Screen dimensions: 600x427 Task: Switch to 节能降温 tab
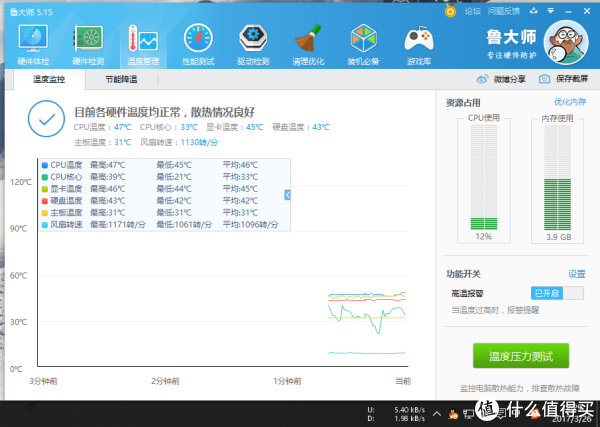[121, 79]
